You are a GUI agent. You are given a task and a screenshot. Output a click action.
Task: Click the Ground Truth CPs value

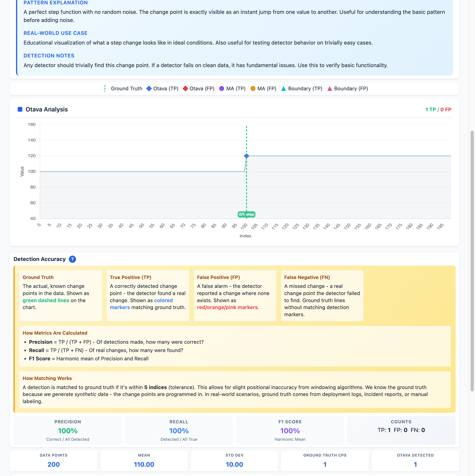pos(325,465)
